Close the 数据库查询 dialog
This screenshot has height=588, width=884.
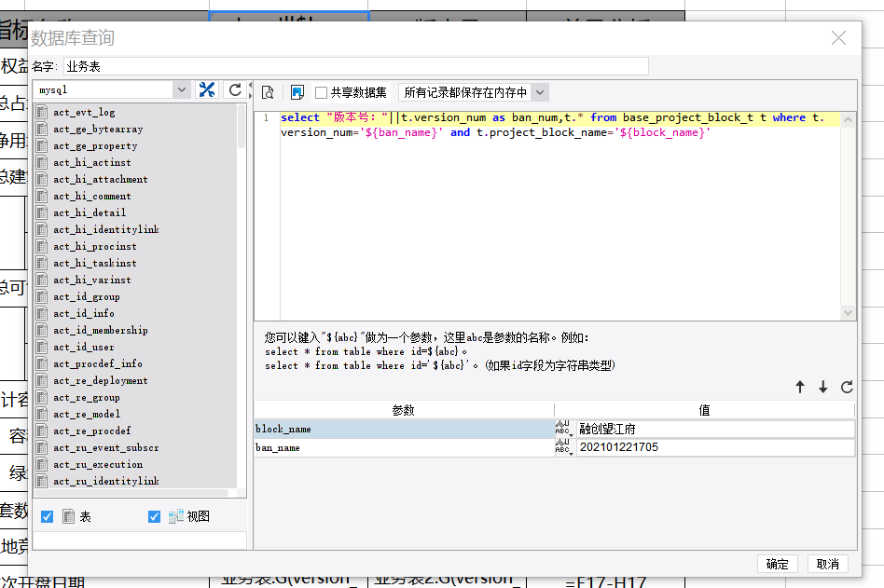(x=838, y=38)
